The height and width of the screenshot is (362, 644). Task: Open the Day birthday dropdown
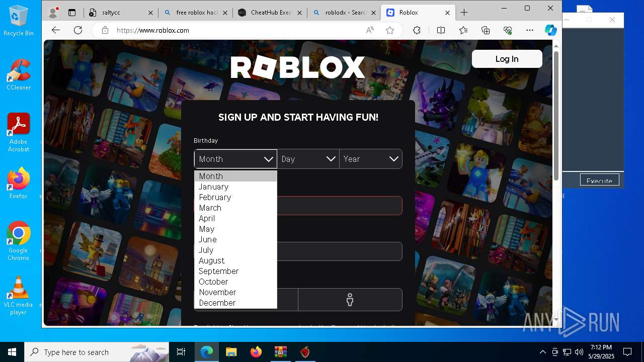pyautogui.click(x=308, y=159)
